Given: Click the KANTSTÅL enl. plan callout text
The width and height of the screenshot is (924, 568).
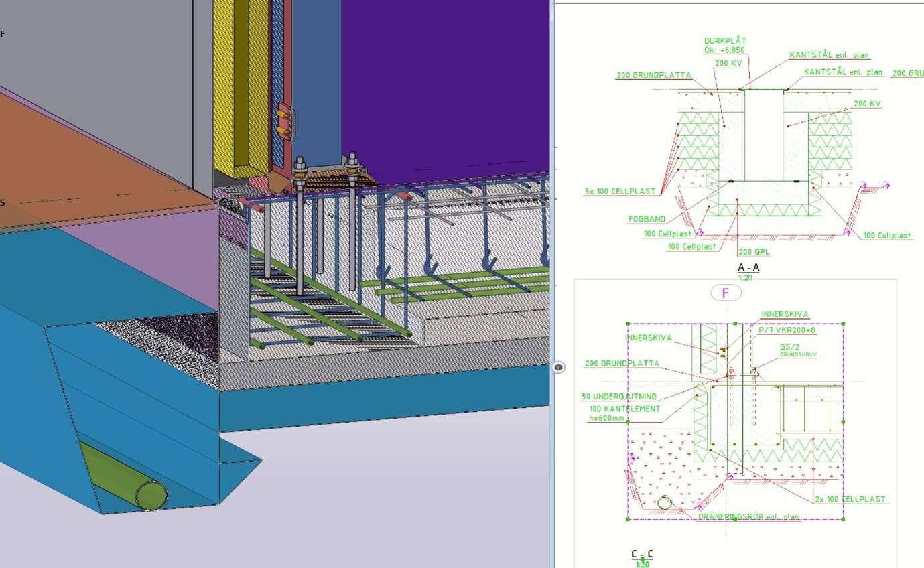Looking at the screenshot, I should coord(830,55).
